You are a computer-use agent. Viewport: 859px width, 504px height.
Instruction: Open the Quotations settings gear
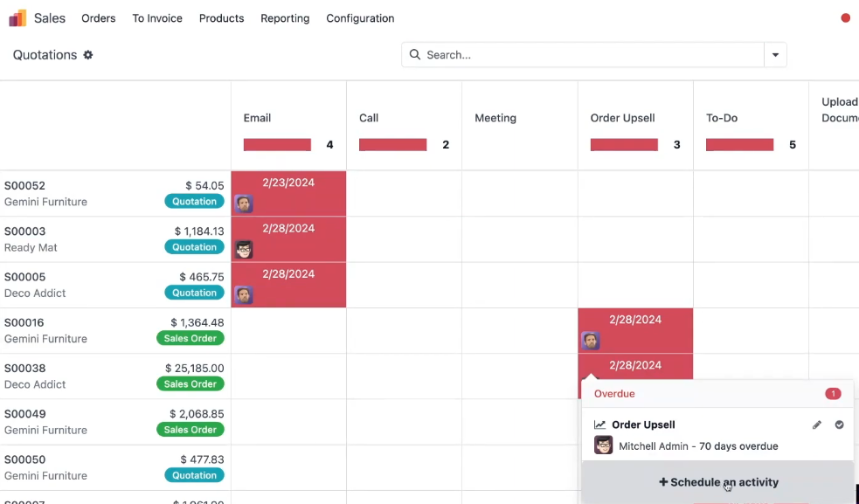click(88, 55)
